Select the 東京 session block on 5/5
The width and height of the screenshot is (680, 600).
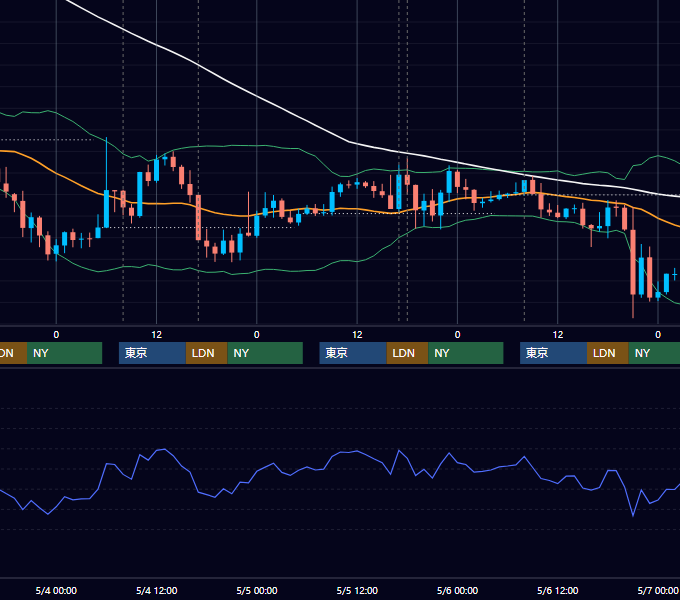353,353
